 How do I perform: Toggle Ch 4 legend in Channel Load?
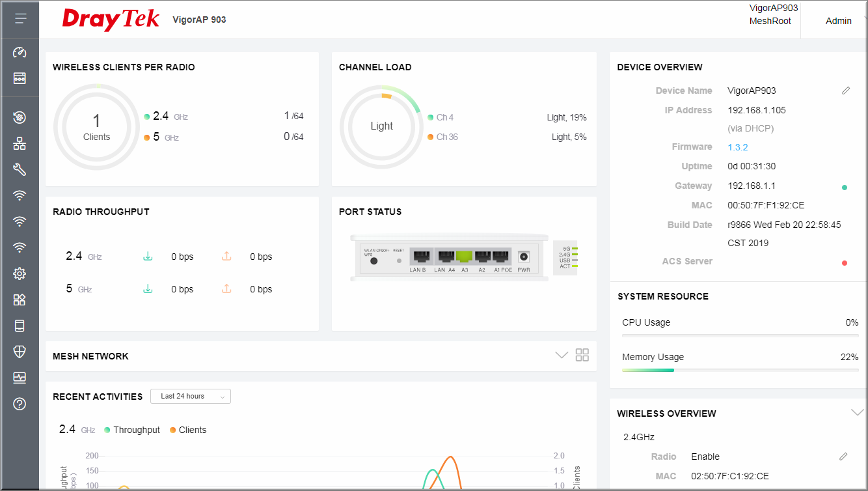coord(441,117)
